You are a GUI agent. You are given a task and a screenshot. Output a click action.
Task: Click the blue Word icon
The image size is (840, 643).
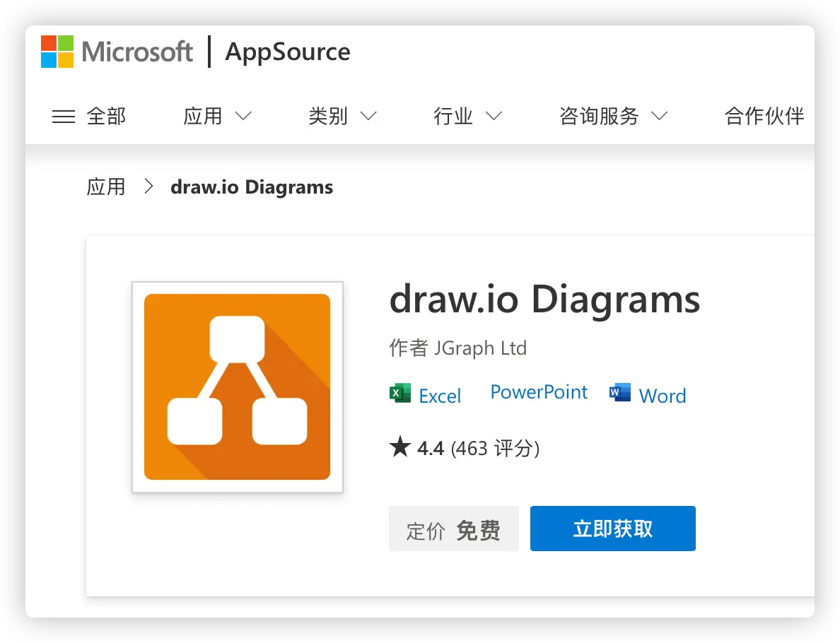620,393
